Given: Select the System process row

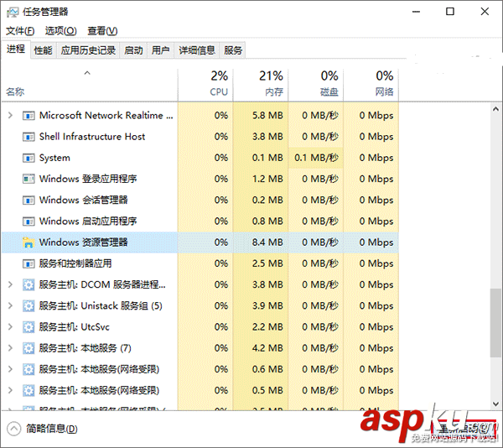Looking at the screenshot, I should (200, 158).
